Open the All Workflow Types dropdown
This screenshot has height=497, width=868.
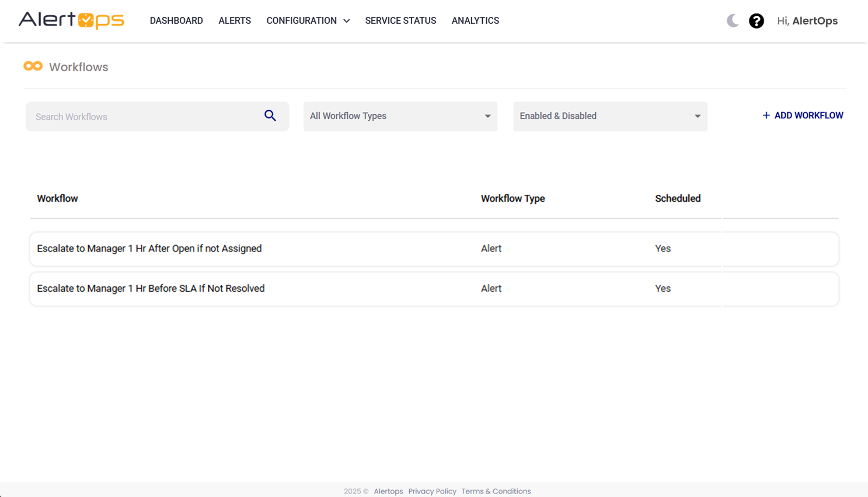[x=400, y=116]
